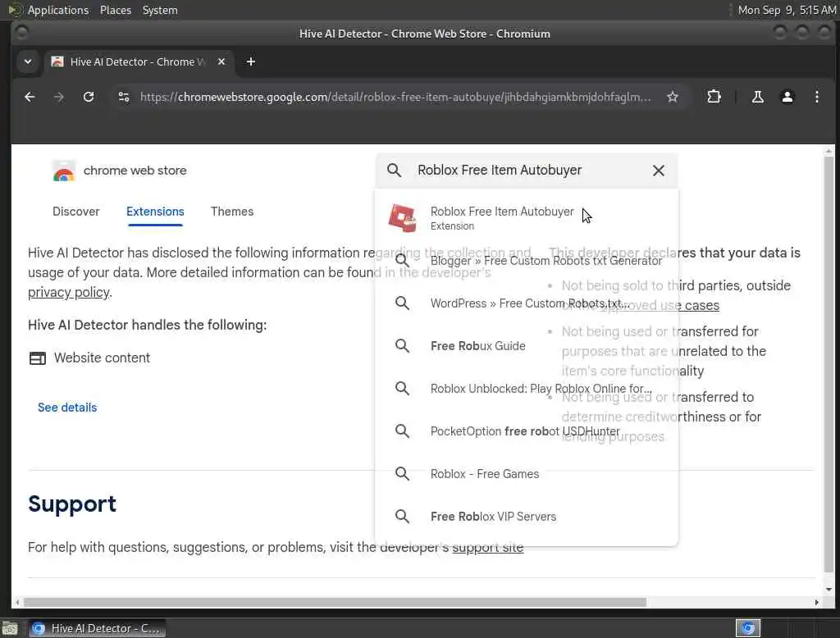Click the scroll down arrow
Viewport: 840px width, 638px height.
pos(829,590)
